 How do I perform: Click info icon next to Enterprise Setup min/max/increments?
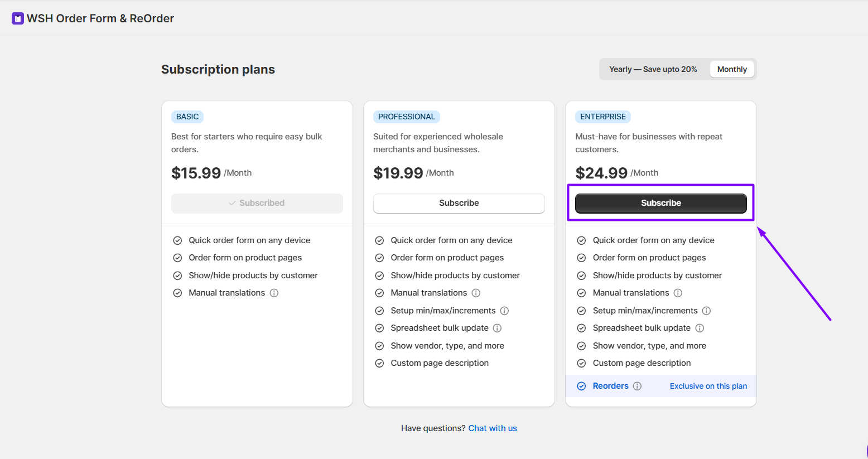pos(706,311)
